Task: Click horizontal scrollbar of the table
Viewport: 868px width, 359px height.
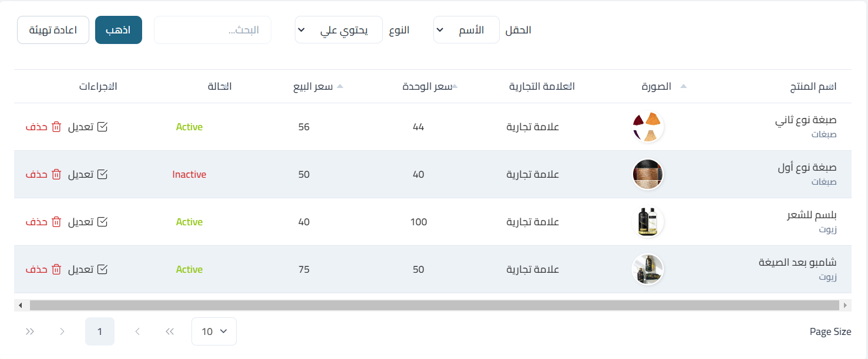Action: (x=434, y=305)
